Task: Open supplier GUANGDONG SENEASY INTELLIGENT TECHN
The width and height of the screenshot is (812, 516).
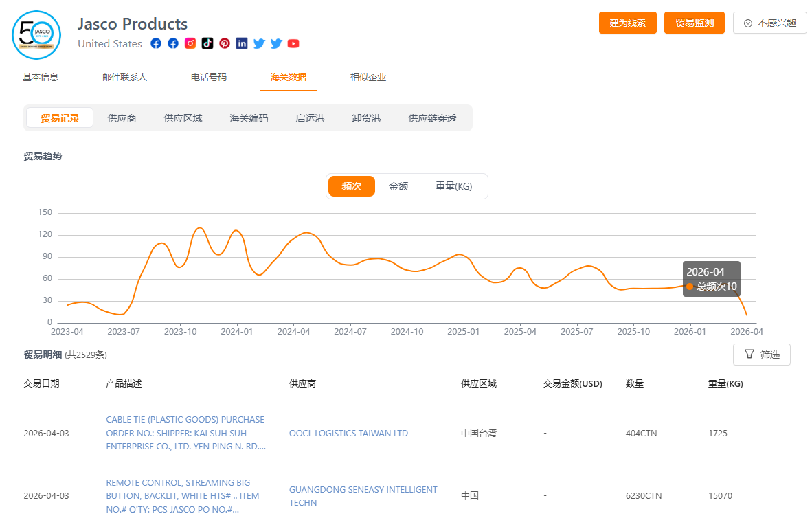Action: pyautogui.click(x=363, y=496)
